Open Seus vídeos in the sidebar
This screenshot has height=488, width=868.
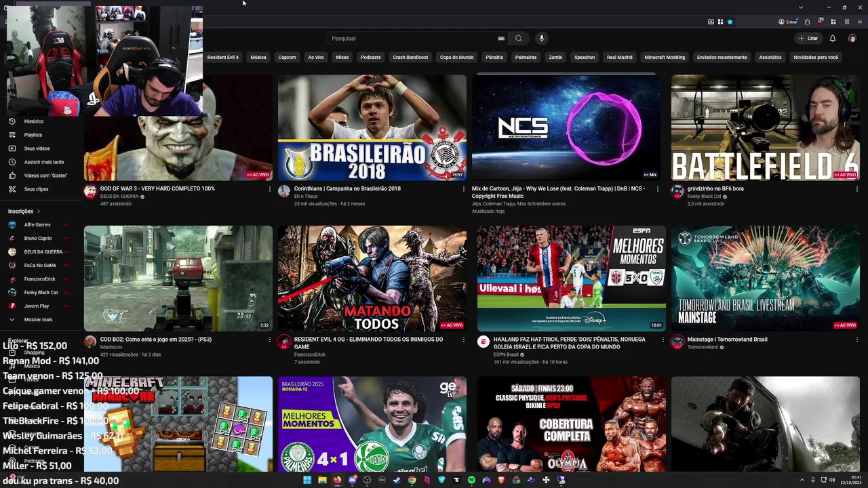(x=37, y=148)
